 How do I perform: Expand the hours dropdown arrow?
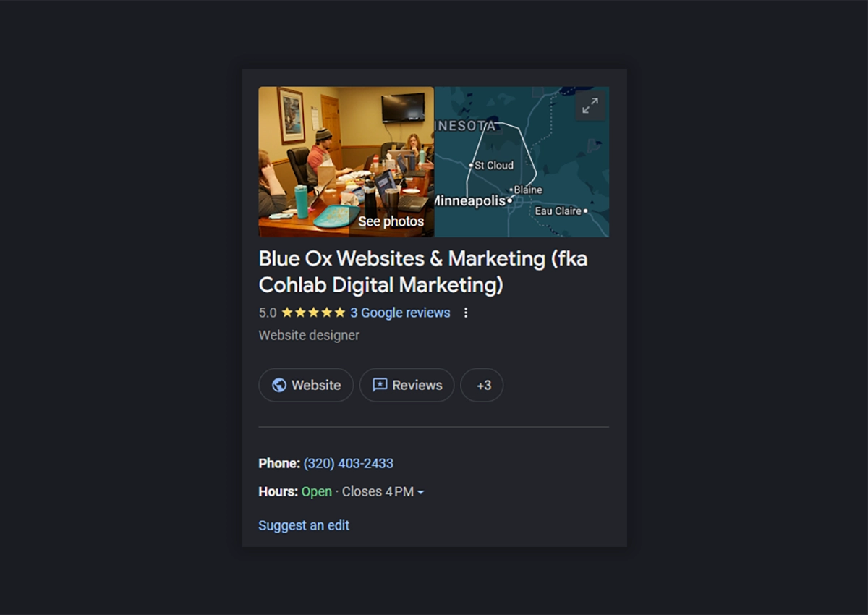[x=421, y=492]
